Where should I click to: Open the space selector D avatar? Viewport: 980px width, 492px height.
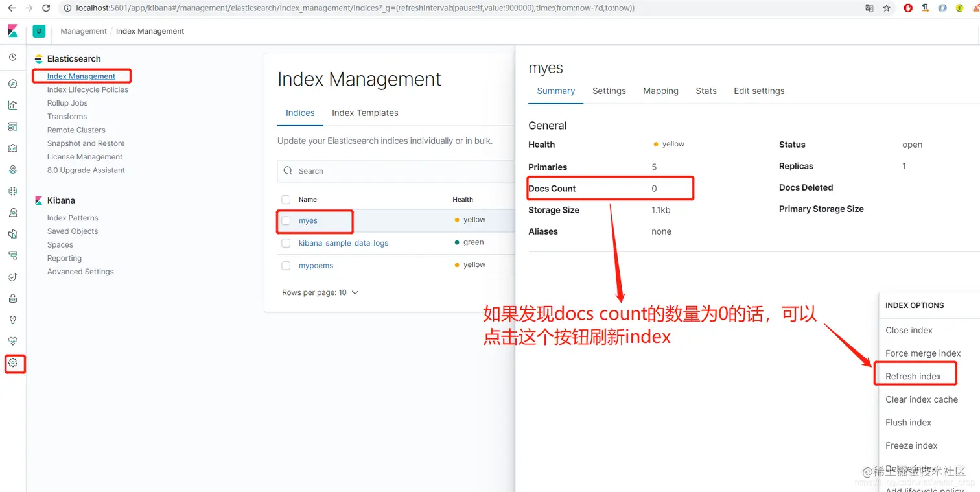point(39,31)
